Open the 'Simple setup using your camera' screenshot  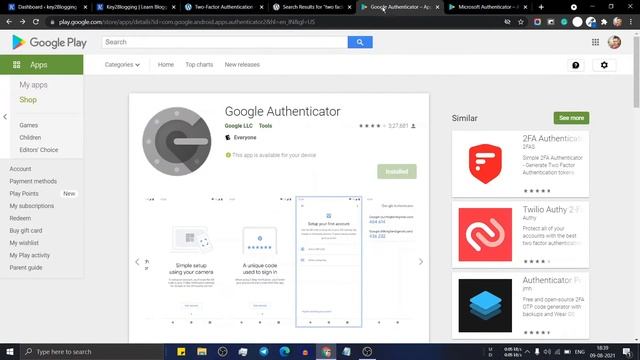point(191,262)
